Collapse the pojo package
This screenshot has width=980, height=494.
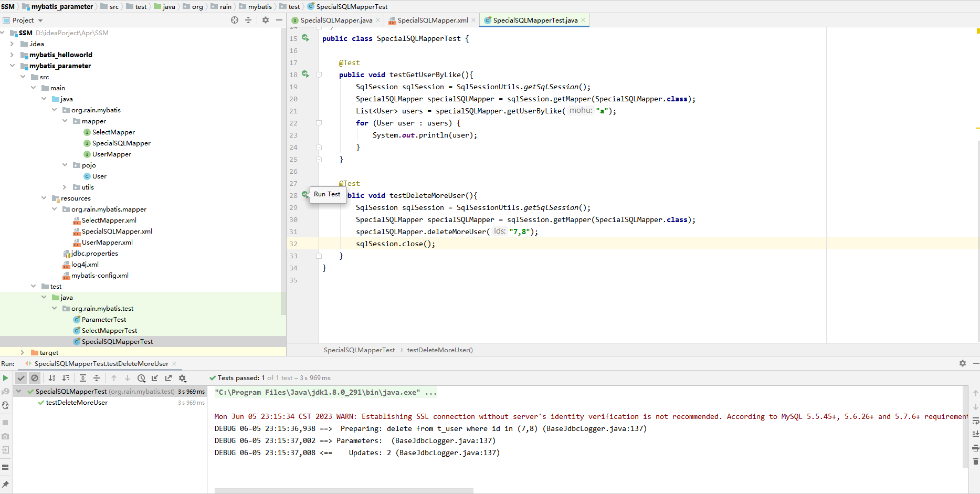tap(65, 165)
